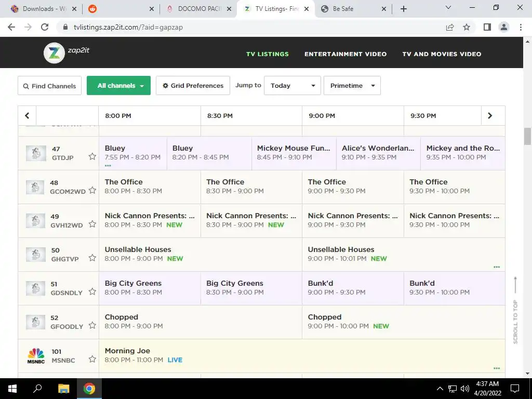Click the zap2it logo icon
The height and width of the screenshot is (399, 532).
pyautogui.click(x=54, y=53)
